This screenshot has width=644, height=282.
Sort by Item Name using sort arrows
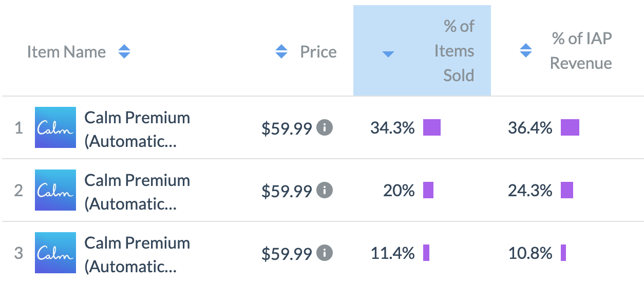(124, 52)
